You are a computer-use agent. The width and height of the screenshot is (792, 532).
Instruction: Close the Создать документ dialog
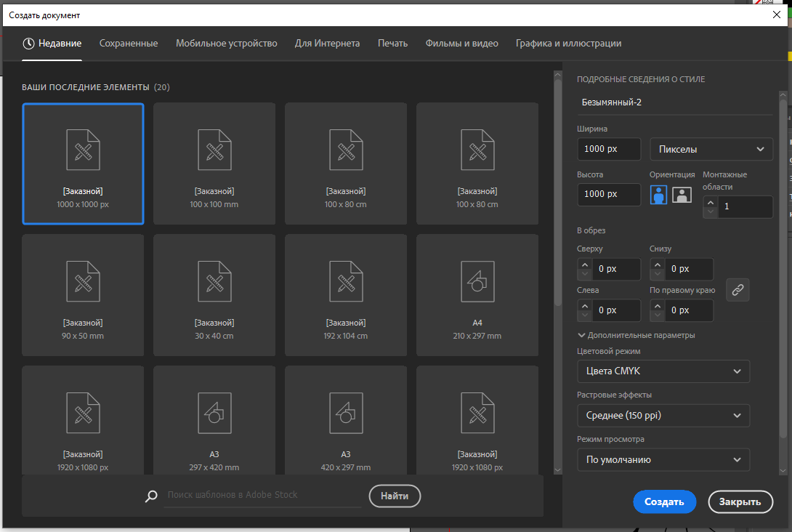pyautogui.click(x=777, y=15)
